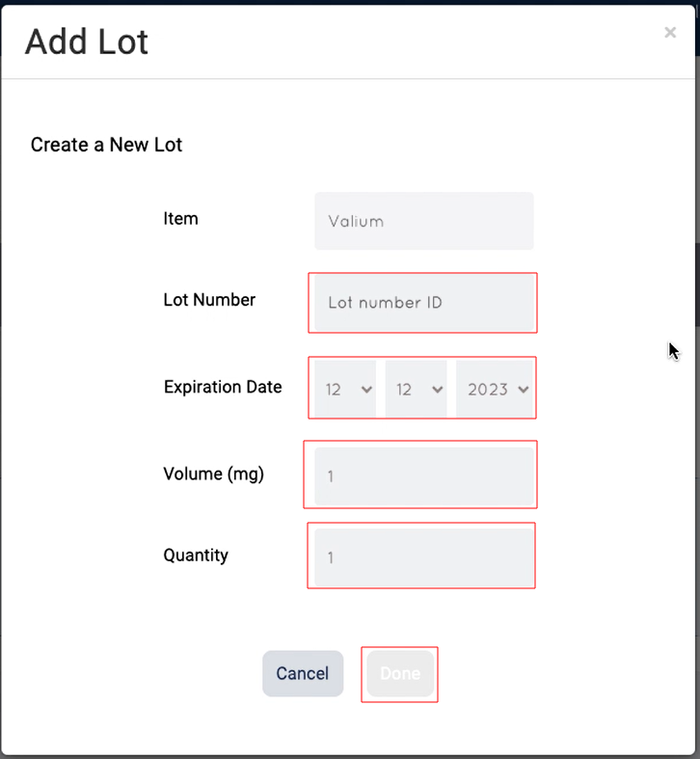Click the Item field showing Valium

tap(423, 221)
